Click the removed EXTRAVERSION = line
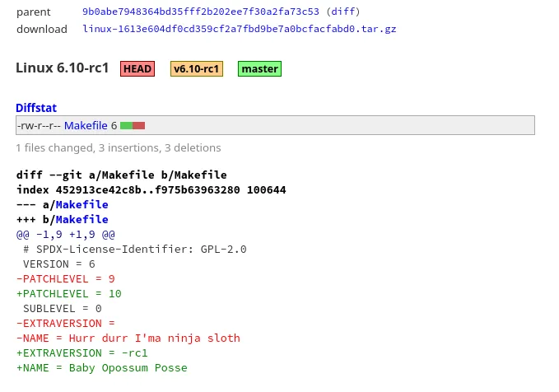The height and width of the screenshot is (392, 559). pos(66,324)
